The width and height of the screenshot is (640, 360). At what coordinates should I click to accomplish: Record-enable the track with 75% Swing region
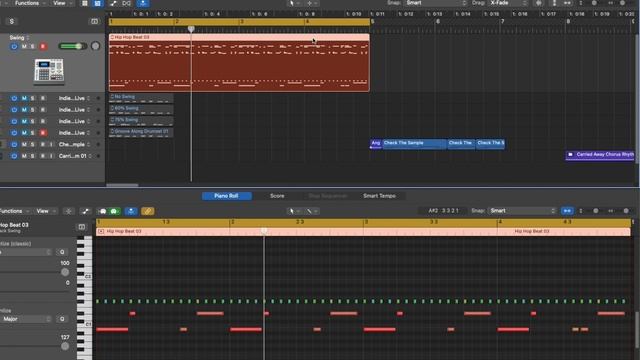click(x=43, y=121)
